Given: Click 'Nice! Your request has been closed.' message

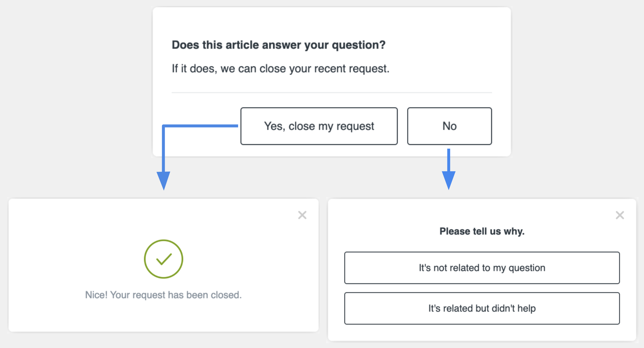Looking at the screenshot, I should 163,295.
